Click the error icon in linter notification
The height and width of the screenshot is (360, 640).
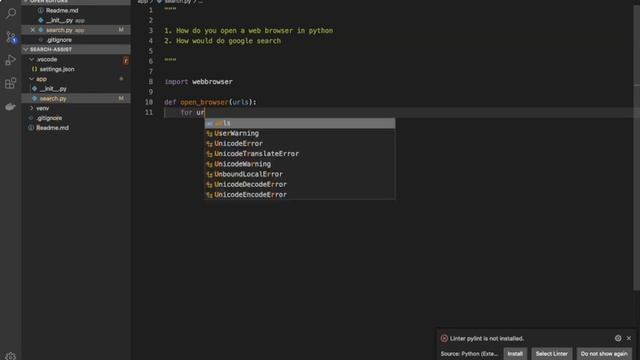(444, 338)
